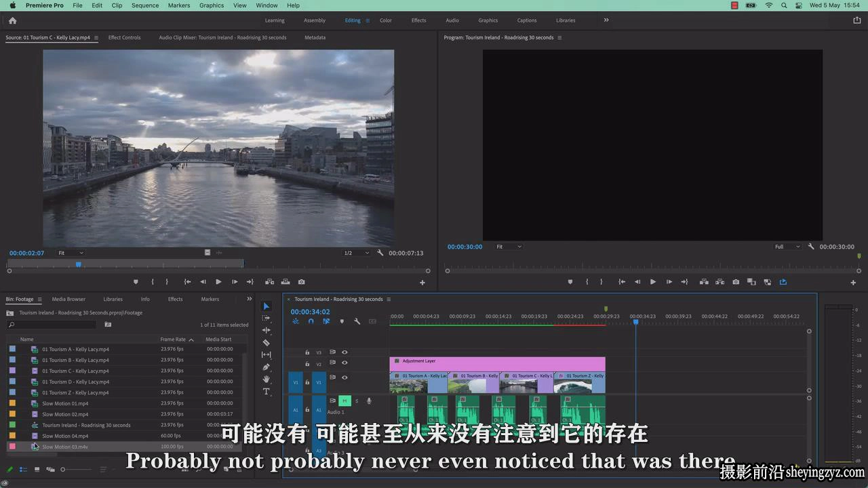Open Button Editor plus in Program monitor
The image size is (868, 488).
(853, 283)
